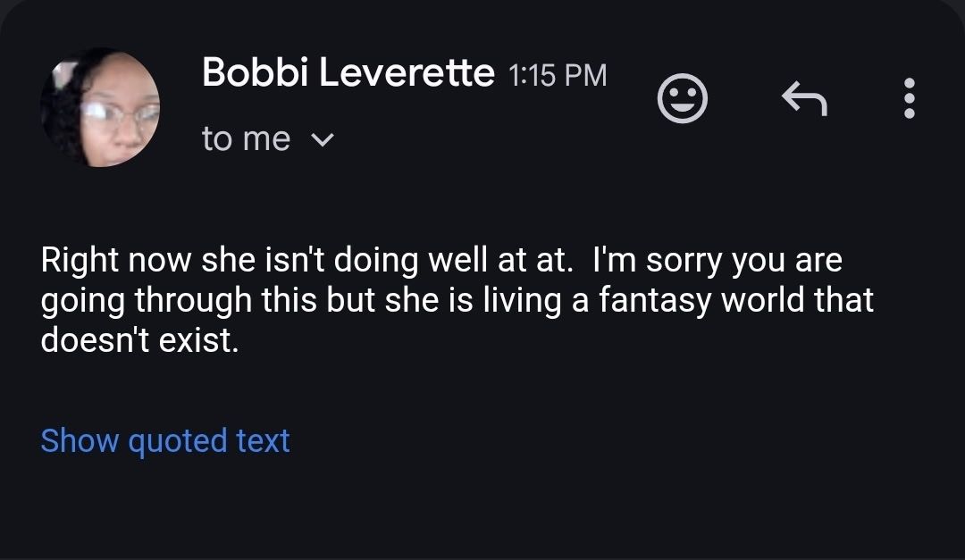Click the word "living" in the message

[522, 300]
